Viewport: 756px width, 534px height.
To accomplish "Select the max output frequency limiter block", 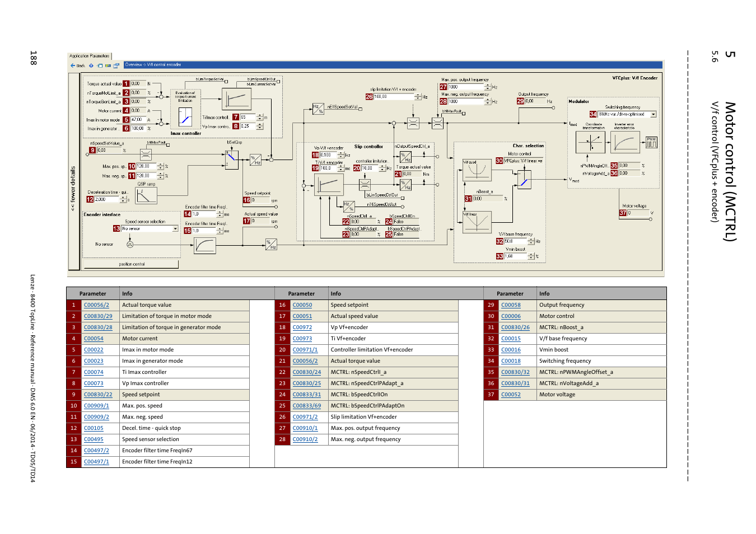I will pyautogui.click(x=438, y=123).
